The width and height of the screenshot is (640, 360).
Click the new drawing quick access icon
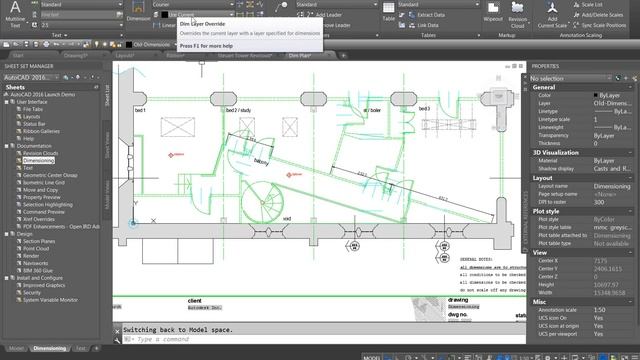click(6, 44)
